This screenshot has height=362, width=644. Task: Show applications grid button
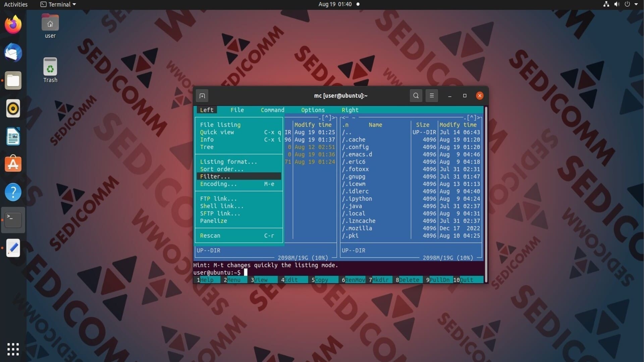[13, 349]
